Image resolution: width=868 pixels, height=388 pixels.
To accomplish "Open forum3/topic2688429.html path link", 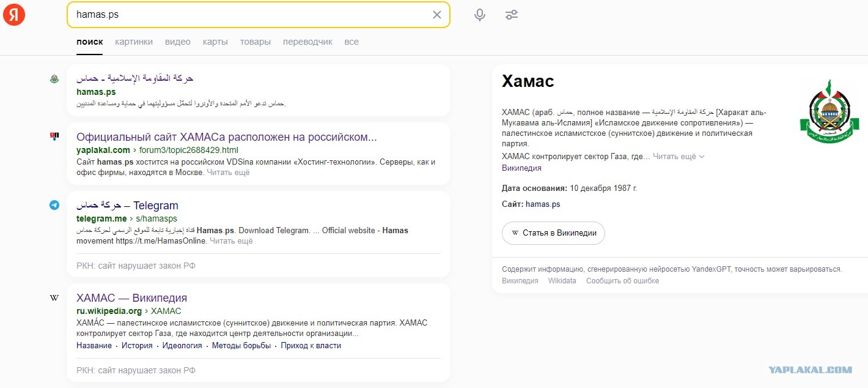I will (188, 150).
